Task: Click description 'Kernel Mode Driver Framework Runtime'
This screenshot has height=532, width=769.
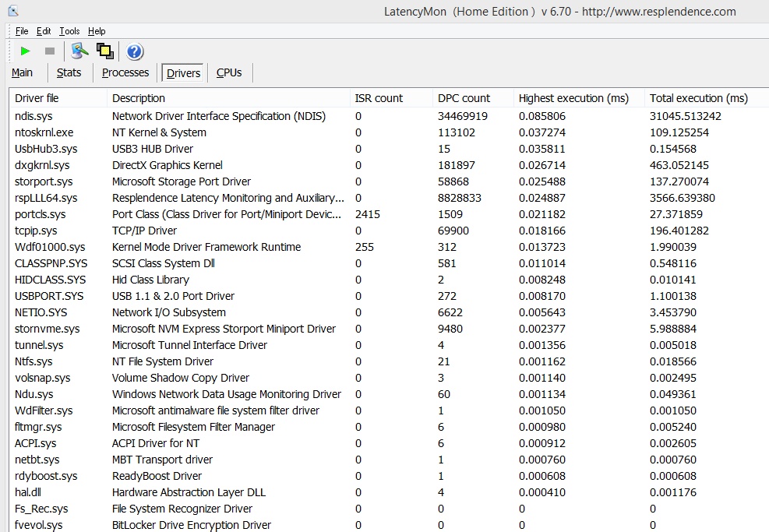Action: (206, 247)
